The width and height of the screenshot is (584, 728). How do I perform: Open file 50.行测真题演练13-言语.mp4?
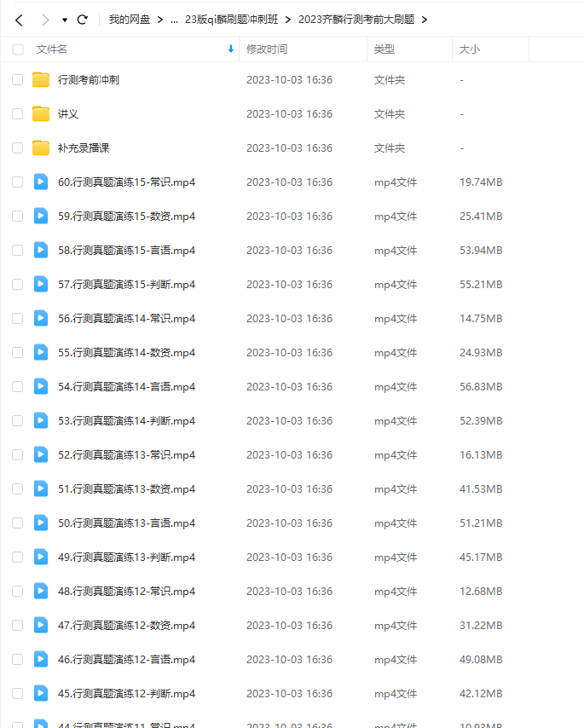click(x=126, y=523)
